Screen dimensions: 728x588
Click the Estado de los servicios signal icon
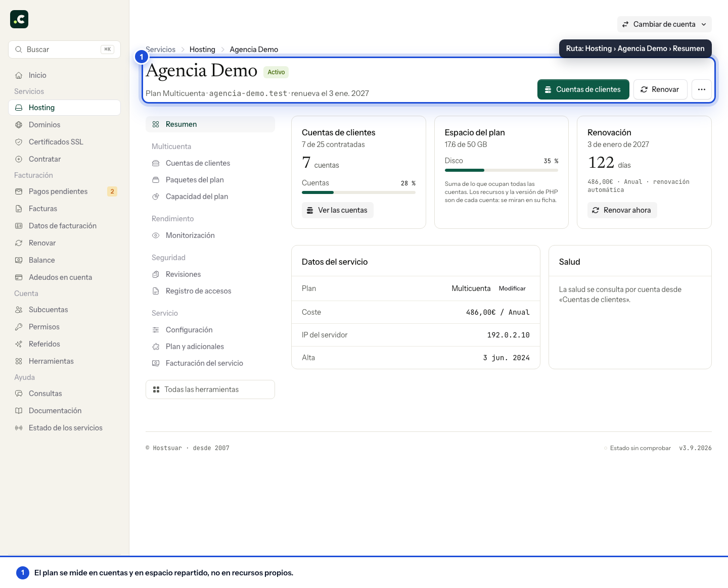[x=19, y=428]
